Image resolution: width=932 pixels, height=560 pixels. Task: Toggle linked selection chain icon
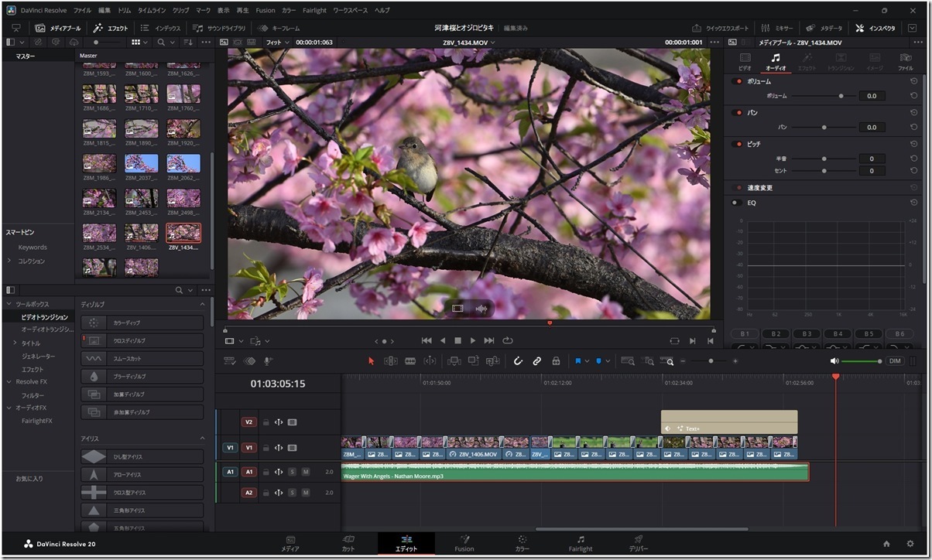point(536,361)
